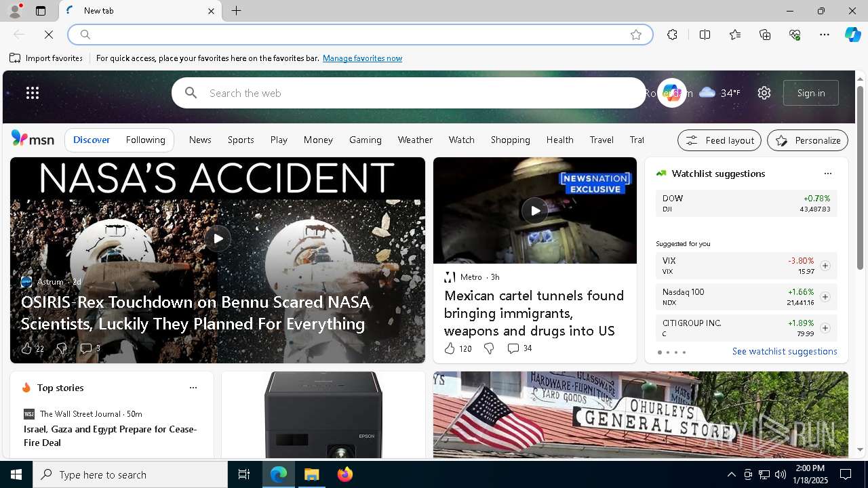Open the Health category

tap(560, 140)
